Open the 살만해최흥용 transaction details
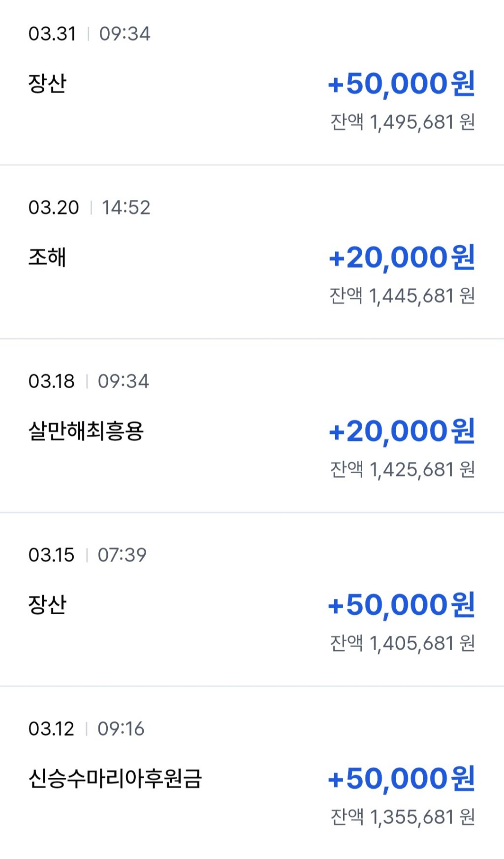The height and width of the screenshot is (859, 504). (x=86, y=431)
